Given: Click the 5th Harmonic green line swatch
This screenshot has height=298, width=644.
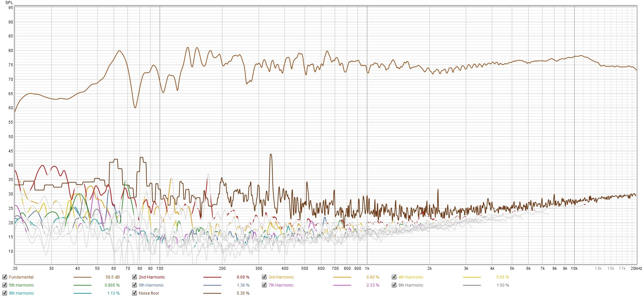Looking at the screenshot, I should point(82,285).
